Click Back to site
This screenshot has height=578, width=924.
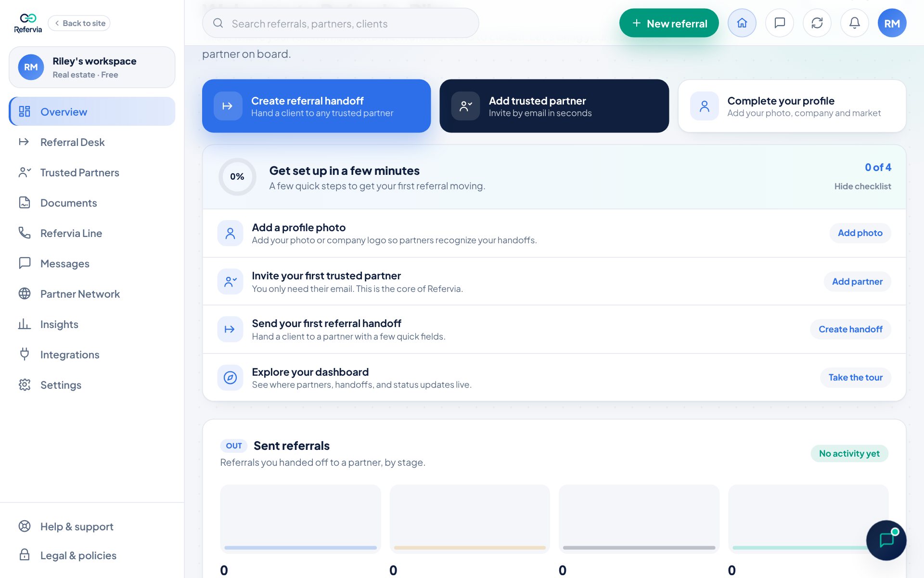click(x=79, y=23)
